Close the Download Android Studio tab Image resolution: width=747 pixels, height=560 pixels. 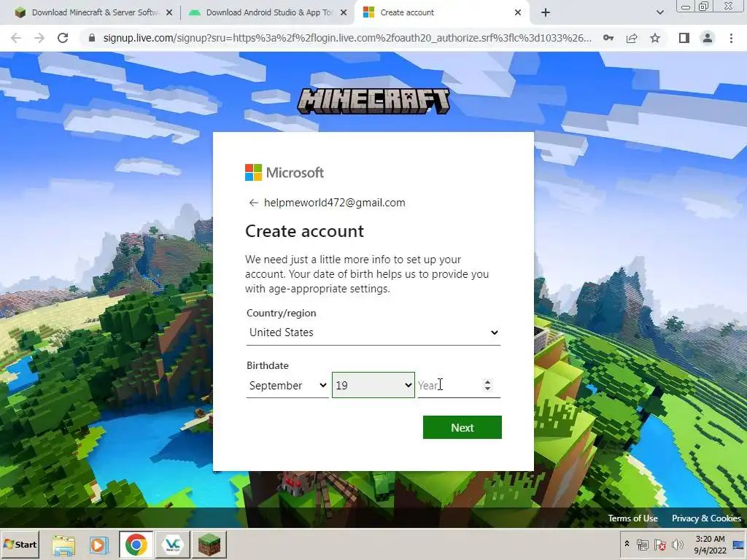tap(344, 13)
